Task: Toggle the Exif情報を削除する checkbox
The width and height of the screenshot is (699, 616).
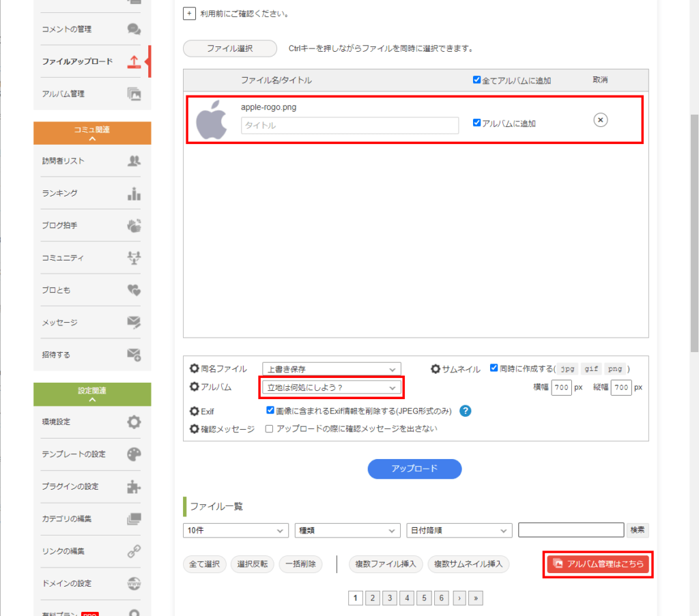Action: (270, 410)
